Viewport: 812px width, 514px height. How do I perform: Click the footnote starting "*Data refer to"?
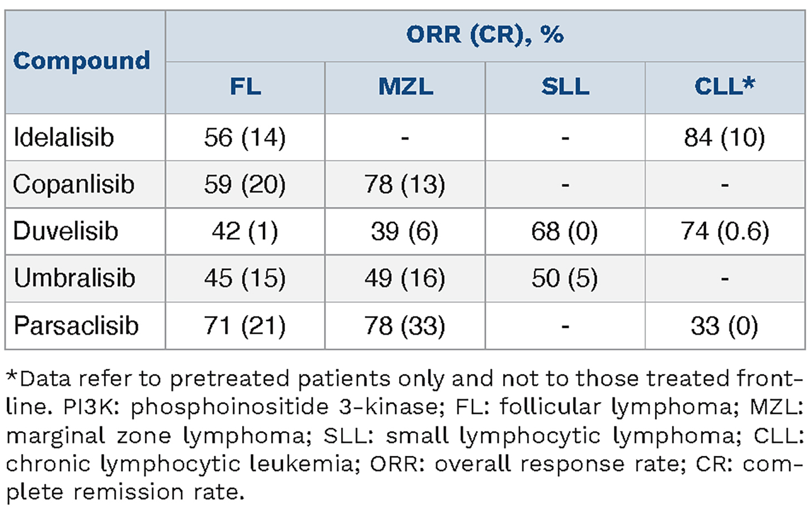[405, 435]
